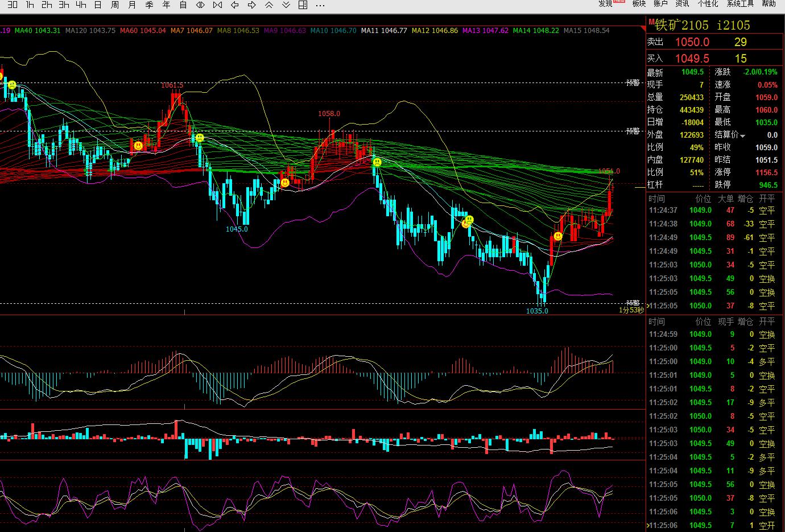
Task: Click the horizontal compress chart icon
Action: coord(217,5)
